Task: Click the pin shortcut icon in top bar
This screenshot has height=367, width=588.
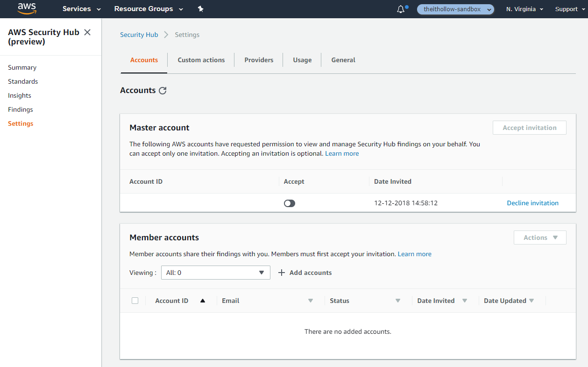Action: point(201,9)
